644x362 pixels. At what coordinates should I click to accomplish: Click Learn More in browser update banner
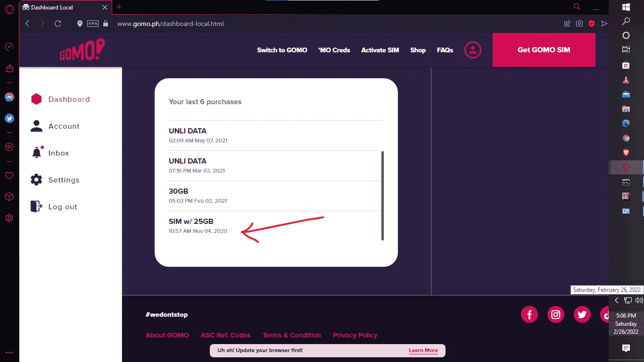pos(423,350)
